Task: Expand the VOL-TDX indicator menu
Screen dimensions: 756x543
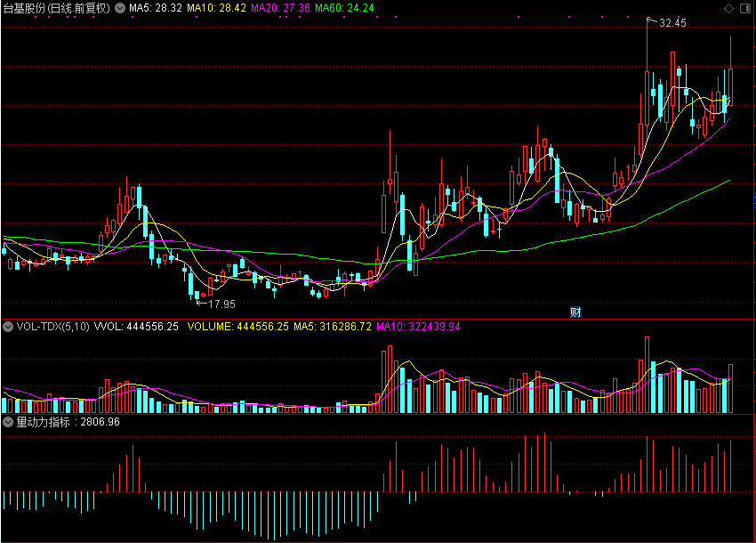Action: [x=8, y=327]
